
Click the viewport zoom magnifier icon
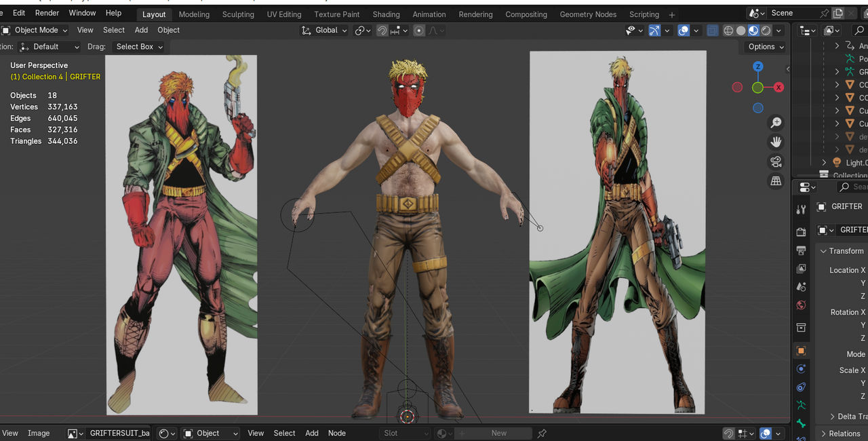click(776, 123)
